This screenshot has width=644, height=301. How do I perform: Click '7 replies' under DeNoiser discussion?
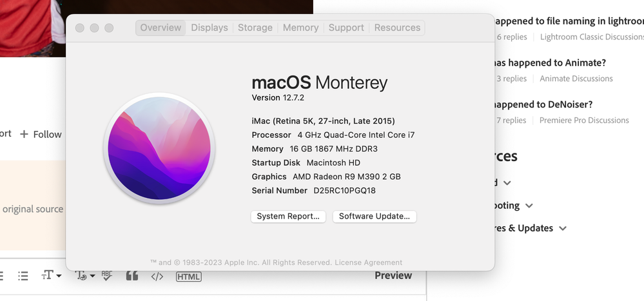point(511,121)
